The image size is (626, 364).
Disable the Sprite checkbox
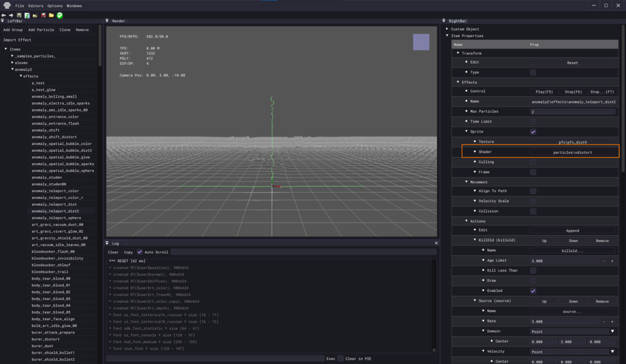point(533,132)
